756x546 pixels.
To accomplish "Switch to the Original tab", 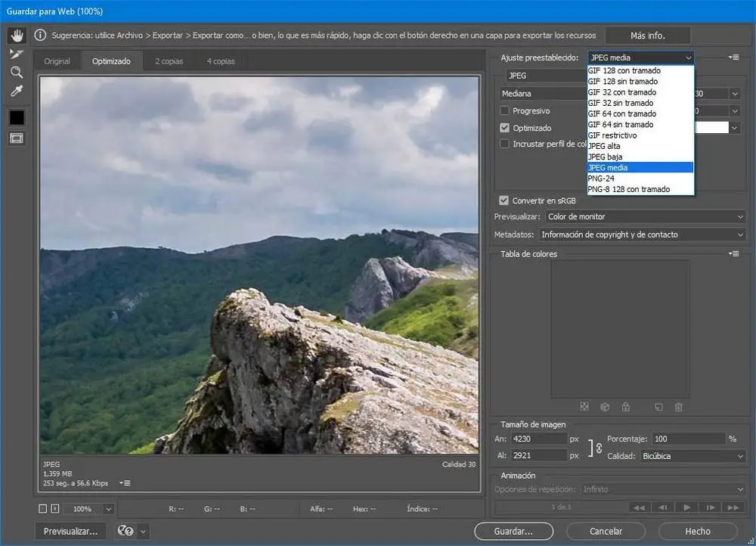I will click(57, 61).
